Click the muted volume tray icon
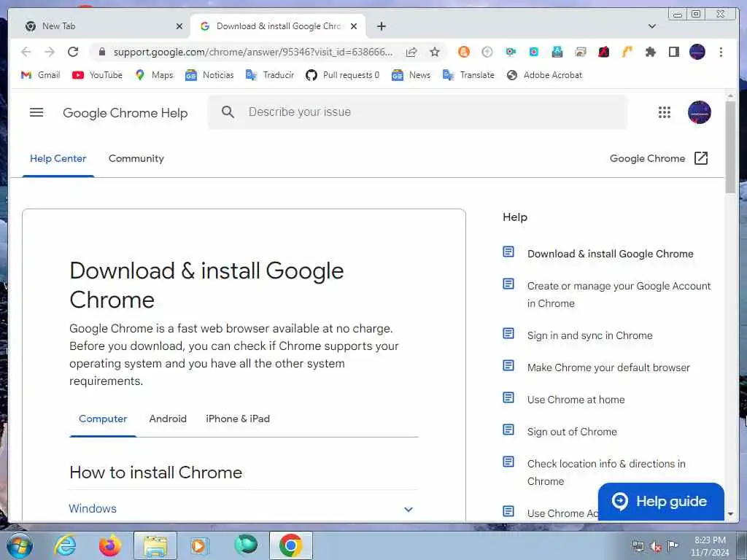Viewport: 747px width, 560px height. pos(656,547)
